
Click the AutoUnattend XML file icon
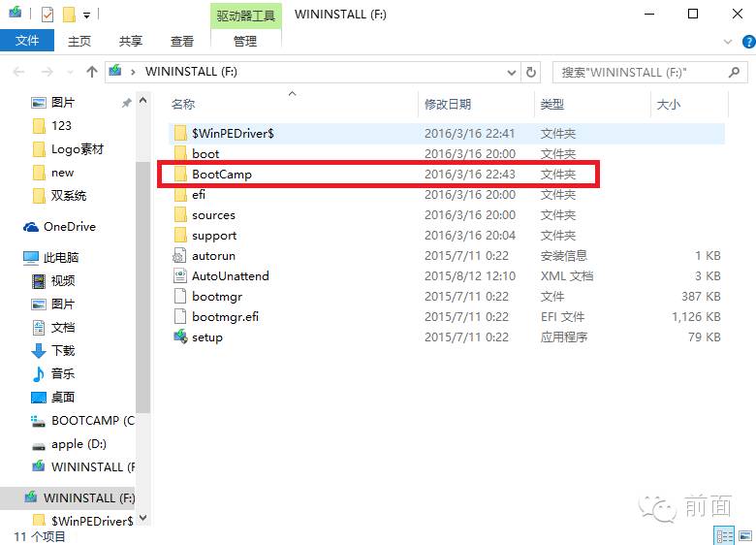click(x=180, y=275)
